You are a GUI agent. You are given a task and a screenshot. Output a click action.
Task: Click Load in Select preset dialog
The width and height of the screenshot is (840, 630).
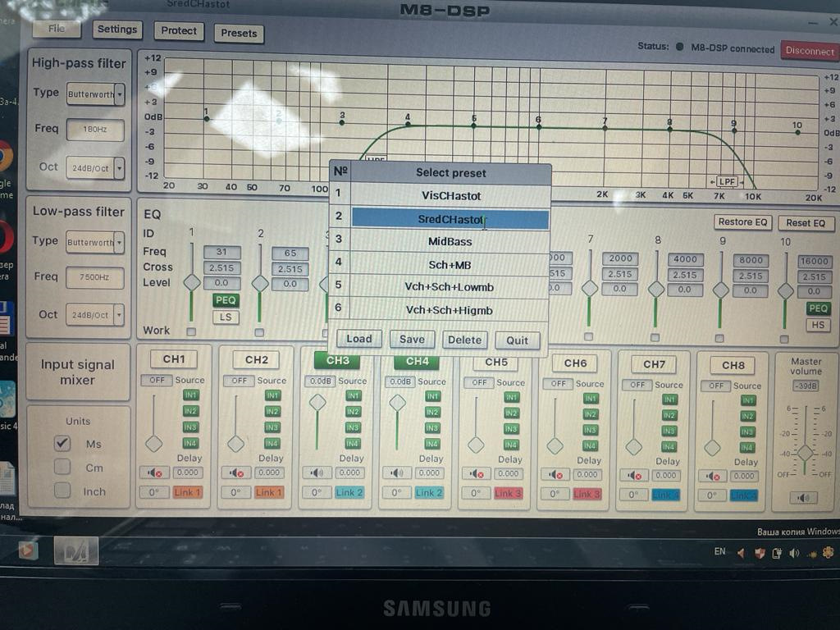pos(359,339)
